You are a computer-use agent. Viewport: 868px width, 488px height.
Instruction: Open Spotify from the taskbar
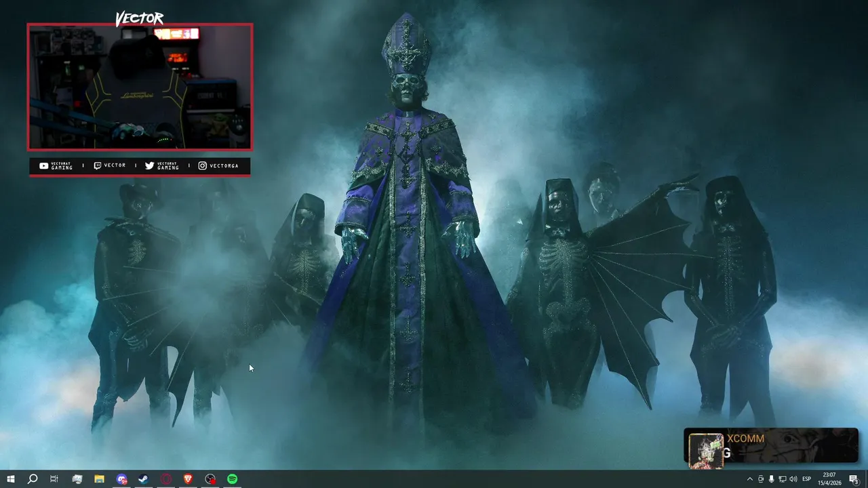233,479
